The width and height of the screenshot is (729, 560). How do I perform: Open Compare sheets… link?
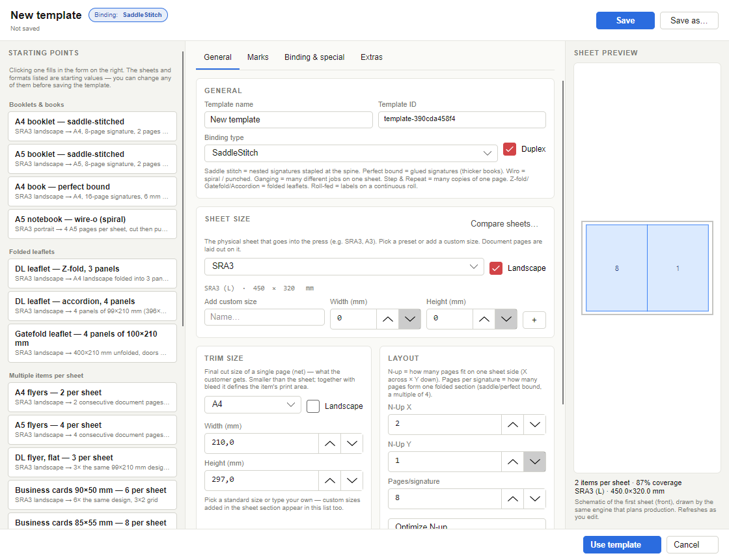point(504,224)
